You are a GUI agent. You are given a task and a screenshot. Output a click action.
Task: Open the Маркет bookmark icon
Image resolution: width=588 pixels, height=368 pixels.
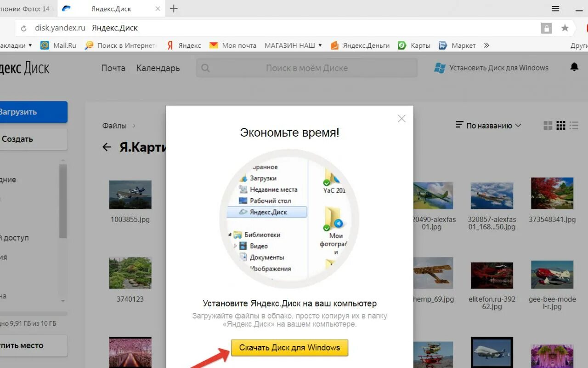(442, 45)
